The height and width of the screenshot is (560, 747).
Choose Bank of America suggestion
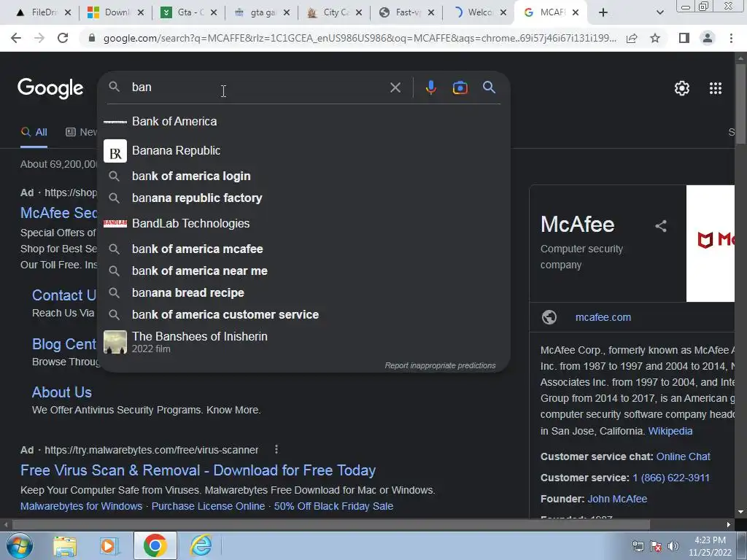click(303, 122)
